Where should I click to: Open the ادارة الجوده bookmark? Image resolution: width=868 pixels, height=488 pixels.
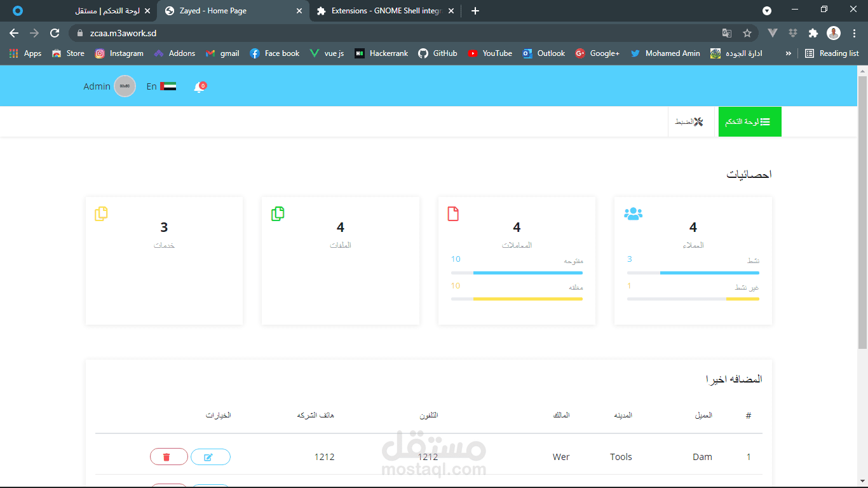(736, 53)
